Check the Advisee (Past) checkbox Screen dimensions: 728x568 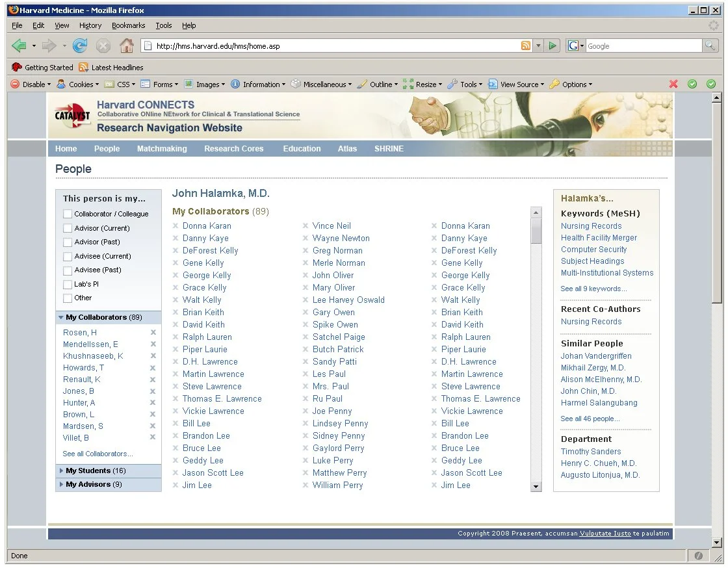[68, 270]
